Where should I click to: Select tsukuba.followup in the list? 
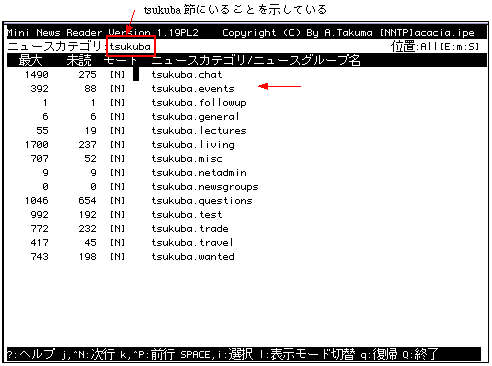(x=199, y=102)
